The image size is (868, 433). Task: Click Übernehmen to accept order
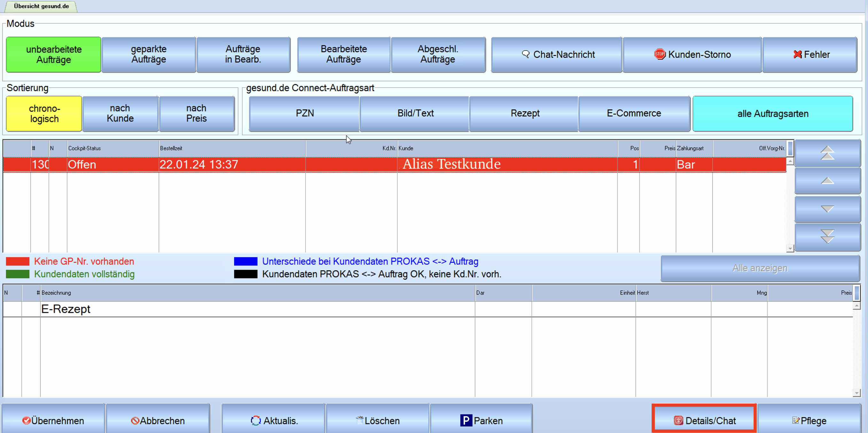pos(53,420)
